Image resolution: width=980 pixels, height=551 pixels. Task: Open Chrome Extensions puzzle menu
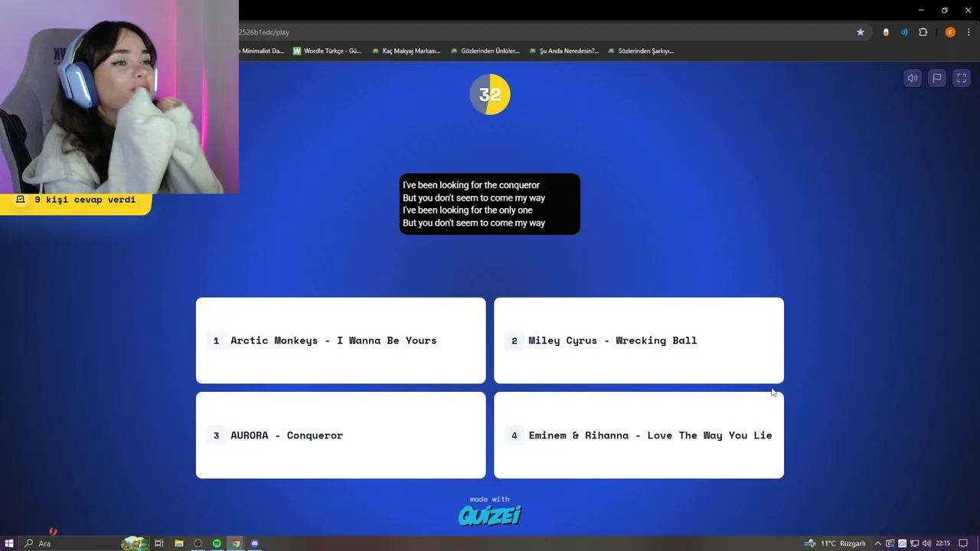click(923, 32)
